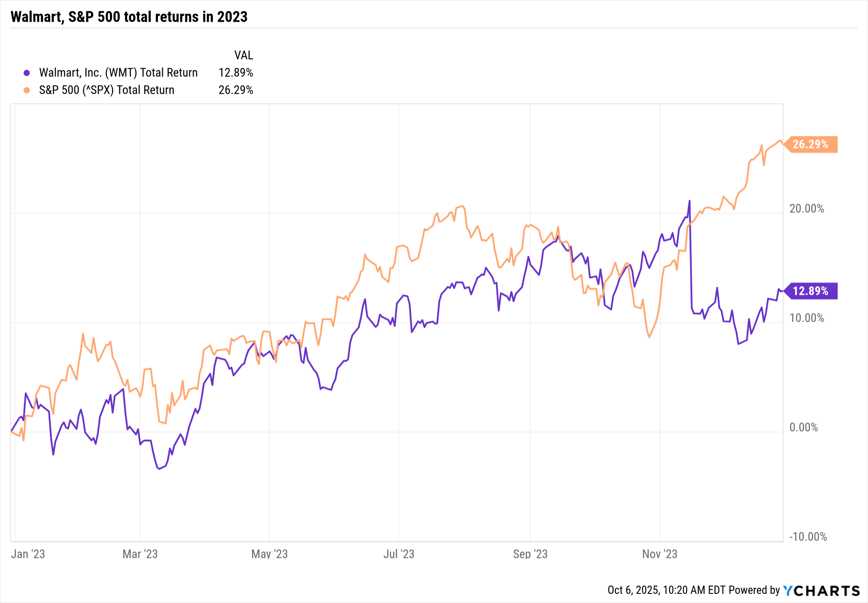The width and height of the screenshot is (868, 603).
Task: Select the Nov '23 x-axis label
Action: pos(660,554)
